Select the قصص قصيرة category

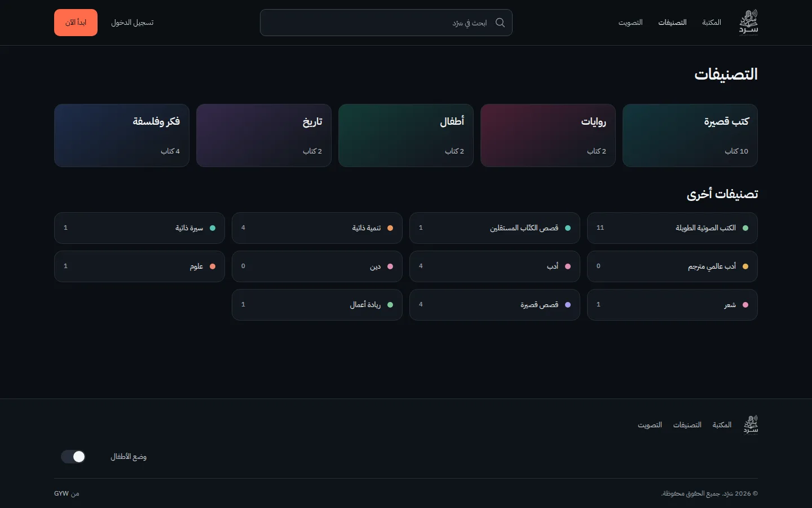click(x=495, y=305)
